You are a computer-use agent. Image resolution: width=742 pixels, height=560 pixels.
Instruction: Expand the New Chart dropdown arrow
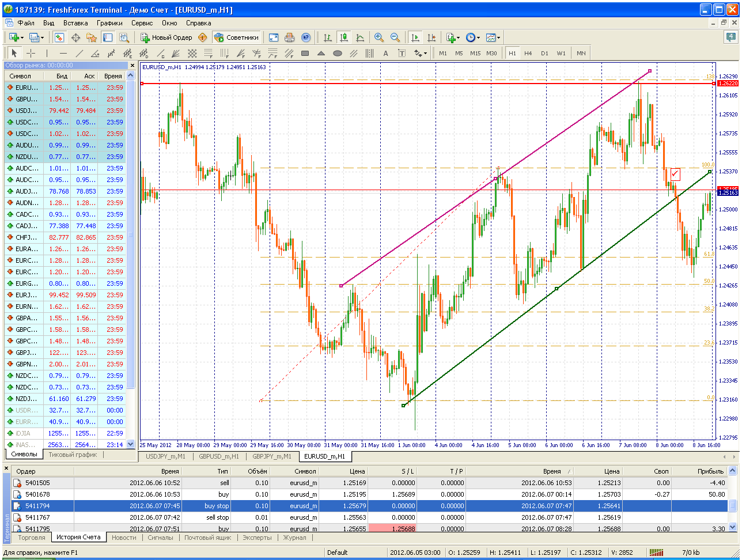tap(22, 37)
